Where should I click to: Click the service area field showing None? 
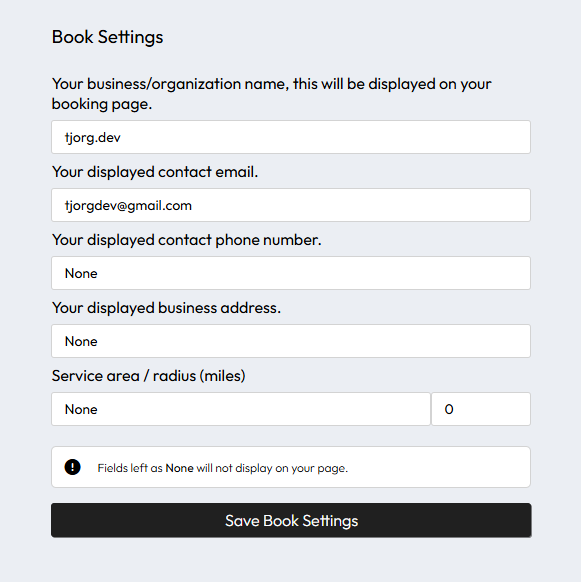[x=241, y=409]
